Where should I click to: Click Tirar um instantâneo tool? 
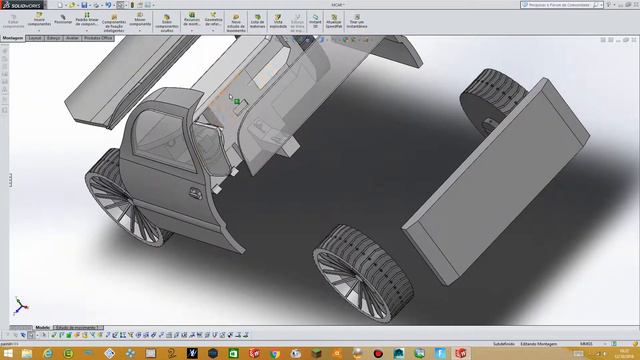coord(357,22)
